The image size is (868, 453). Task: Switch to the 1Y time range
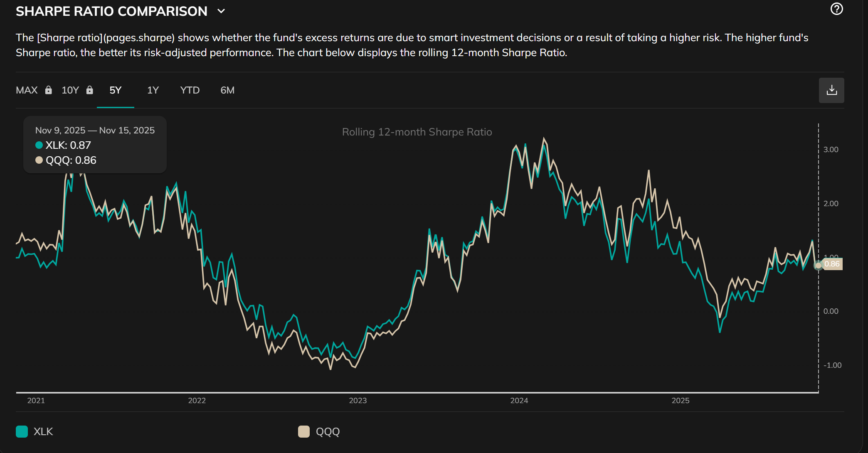(x=153, y=90)
